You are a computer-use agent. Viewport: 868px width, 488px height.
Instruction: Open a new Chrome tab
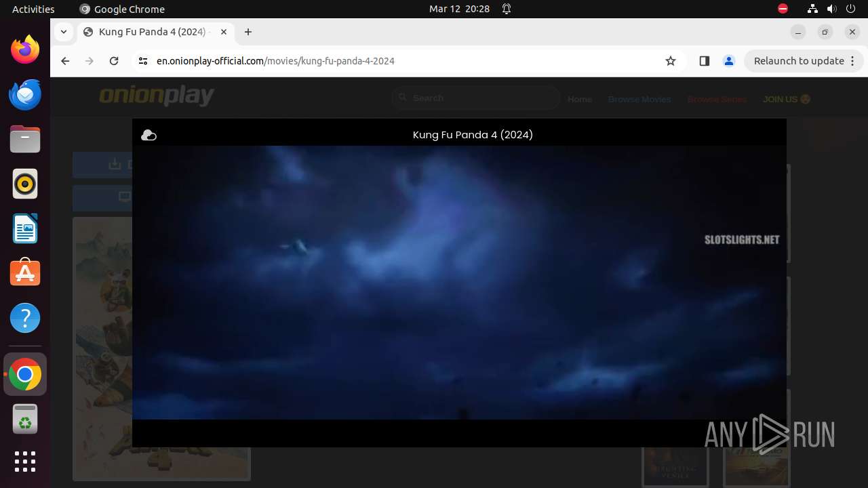point(248,32)
